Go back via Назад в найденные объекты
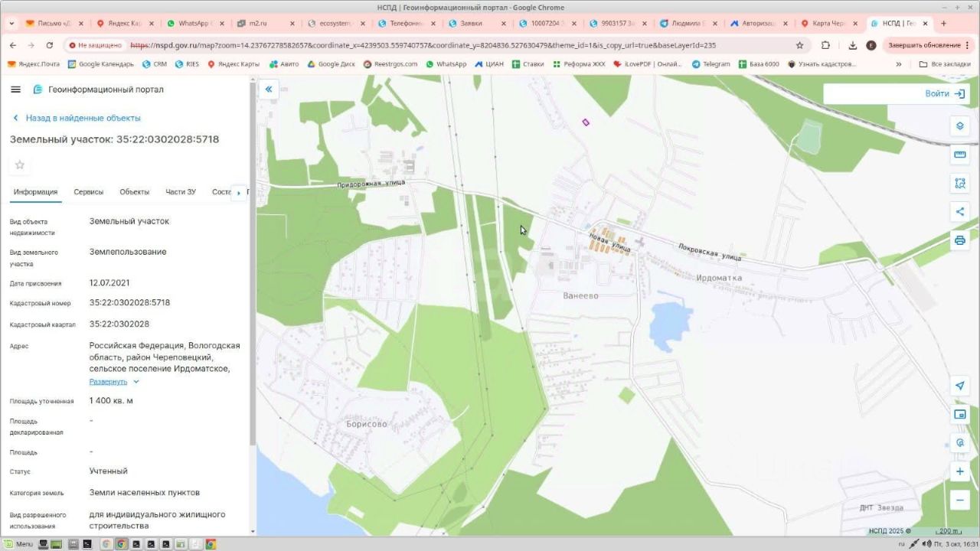Image resolution: width=980 pixels, height=551 pixels. (83, 118)
